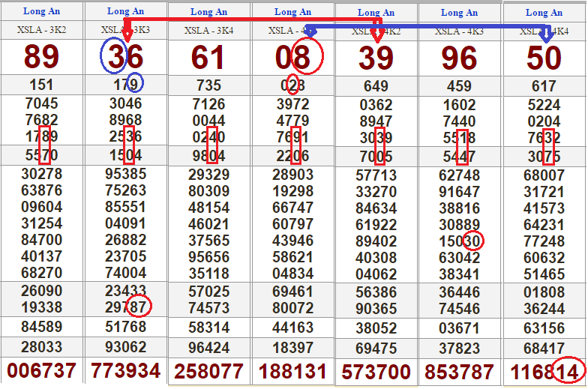Select the number 617 under 50
This screenshot has height=389, width=588.
(x=544, y=86)
